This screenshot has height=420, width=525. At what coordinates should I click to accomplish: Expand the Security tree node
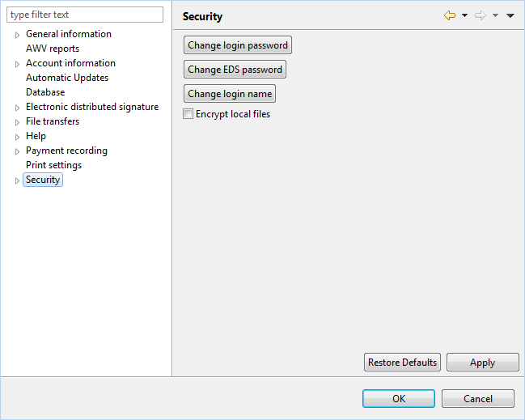17,180
